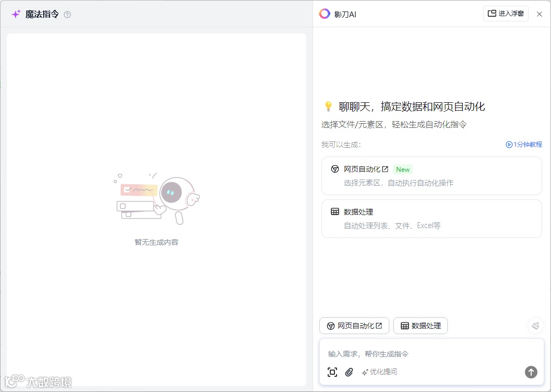Viewport: 551px width, 392px height.
Task: Click the table icon in the 数据处理 card
Action: pyautogui.click(x=335, y=211)
